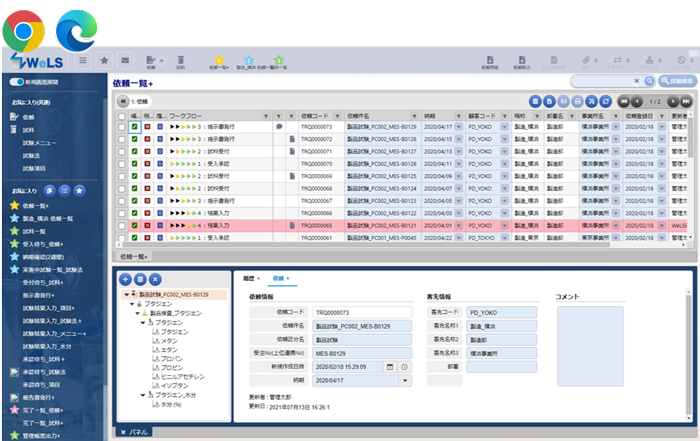The height and width of the screenshot is (441, 700).
Task: Open the 依頼コード column filter dropdown
Action: [338, 116]
